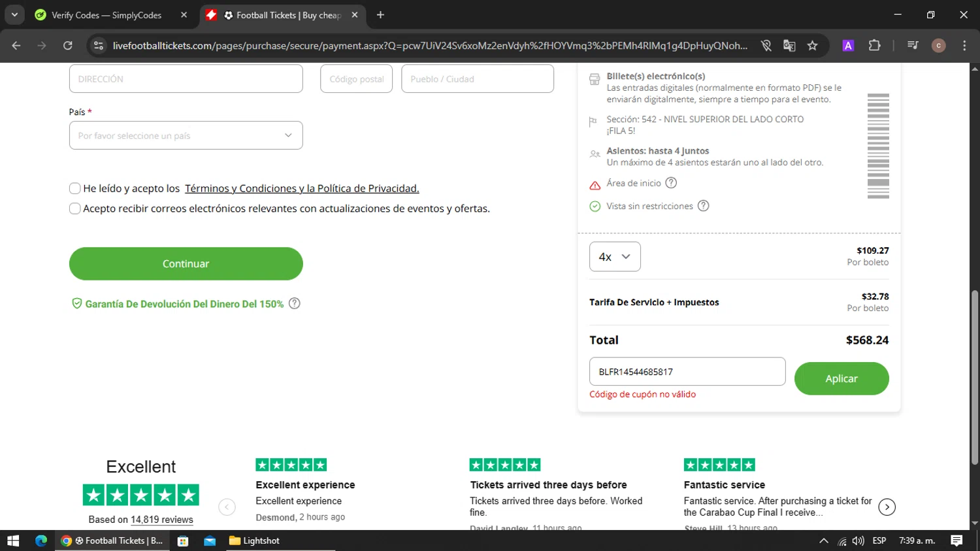
Task: Click the seats together people icon
Action: click(595, 154)
